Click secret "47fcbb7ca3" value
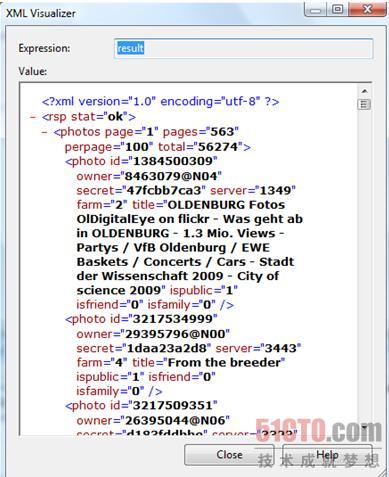Image resolution: width=389 pixels, height=477 pixels. (164, 191)
